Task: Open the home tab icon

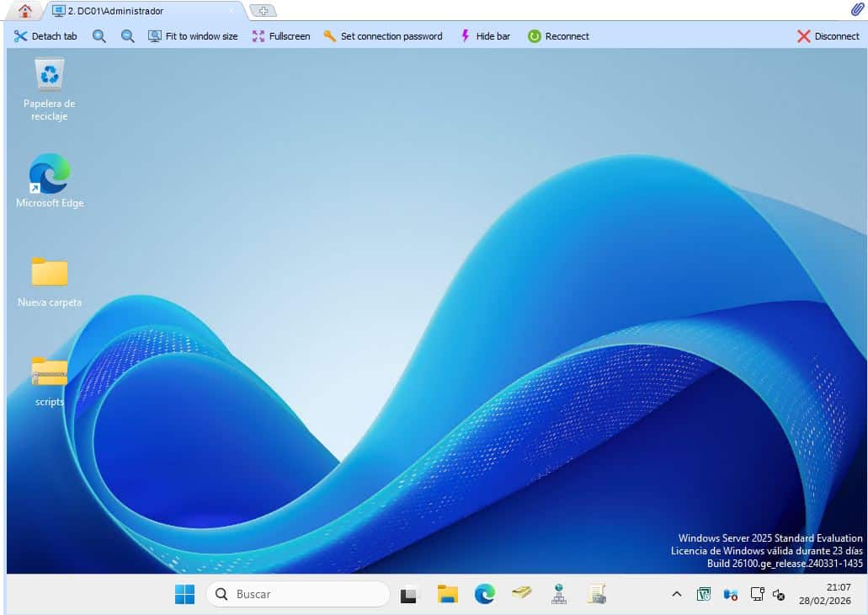Action: coord(25,11)
